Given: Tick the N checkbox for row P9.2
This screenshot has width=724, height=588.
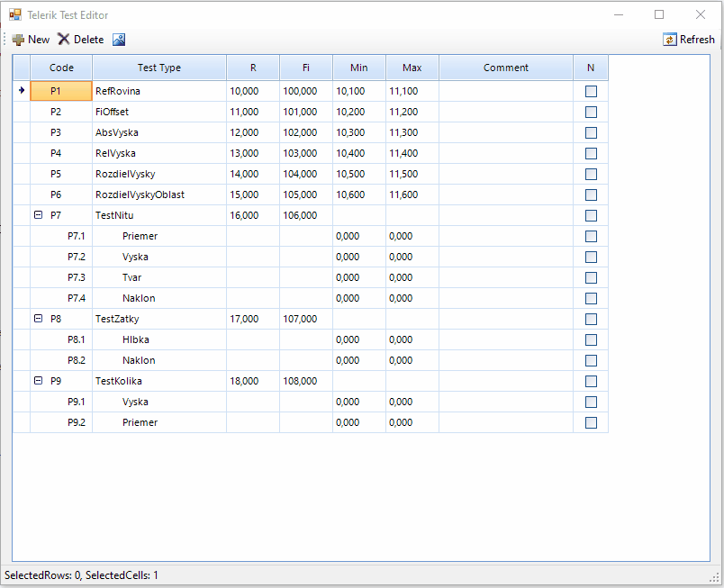Looking at the screenshot, I should coord(591,422).
